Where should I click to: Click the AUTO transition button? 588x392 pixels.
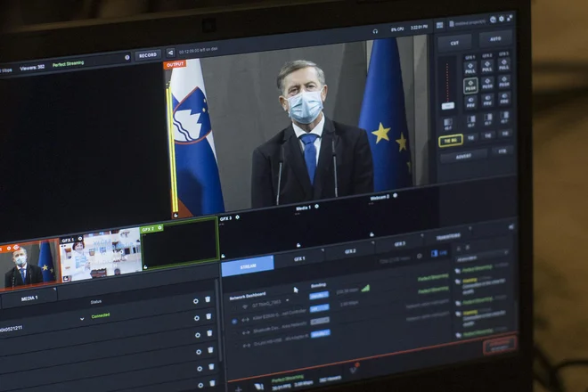(x=495, y=39)
